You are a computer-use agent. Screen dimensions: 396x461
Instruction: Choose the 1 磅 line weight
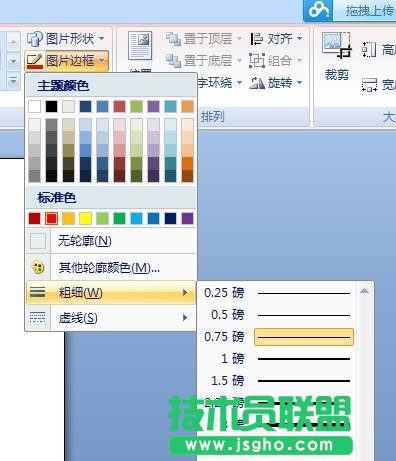[277, 359]
